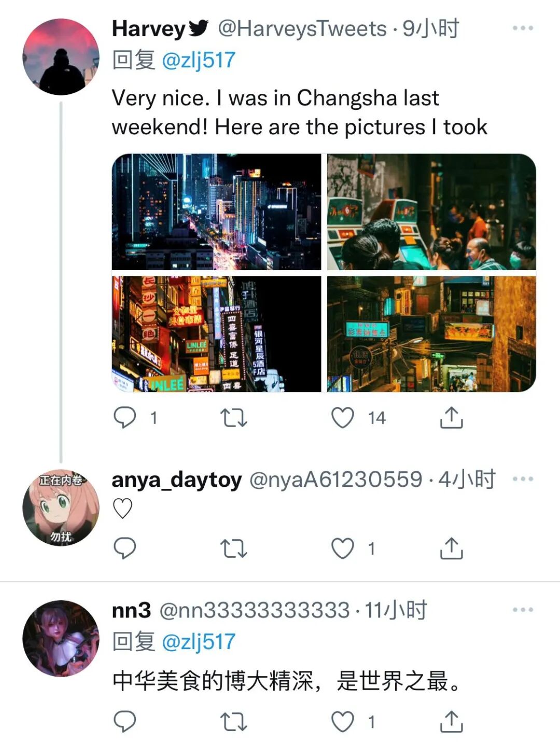Retweet nn3's tweet

234,722
